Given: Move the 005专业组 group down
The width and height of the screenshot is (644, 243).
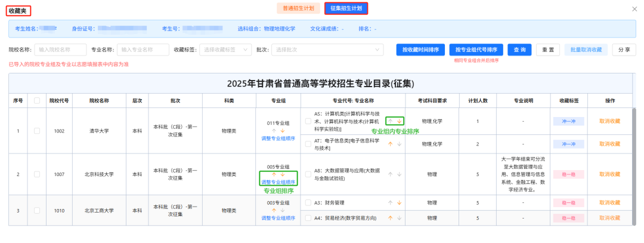Looking at the screenshot, I should click(x=282, y=174).
